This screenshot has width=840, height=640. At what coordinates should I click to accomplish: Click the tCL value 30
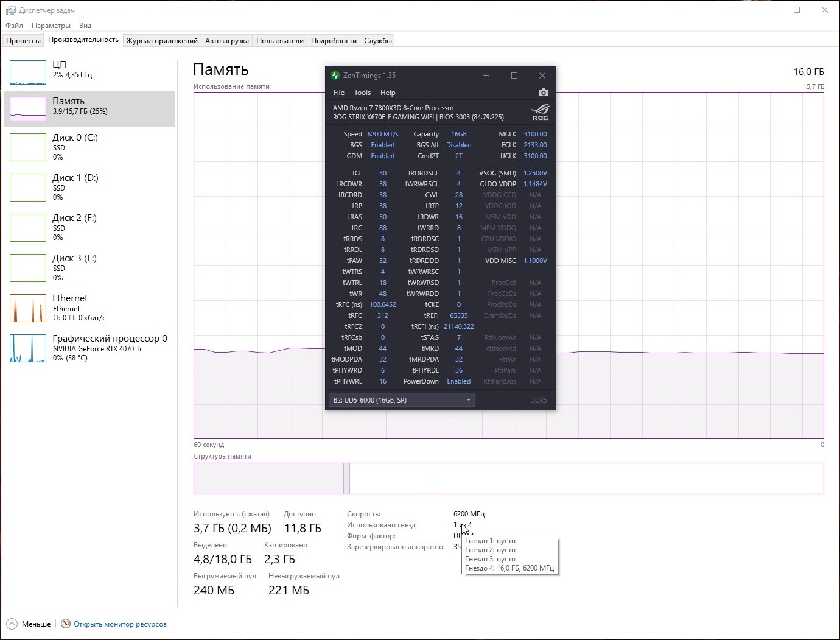pos(383,173)
